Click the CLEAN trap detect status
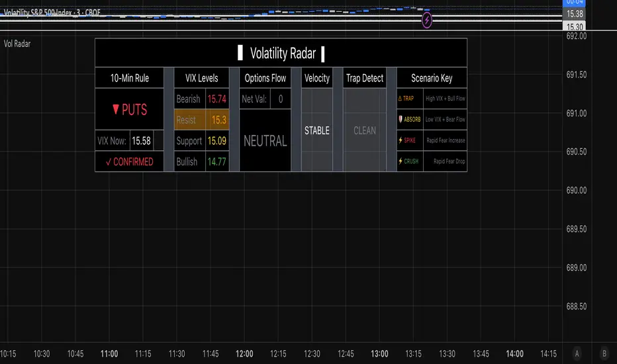617x364 pixels. pyautogui.click(x=365, y=130)
